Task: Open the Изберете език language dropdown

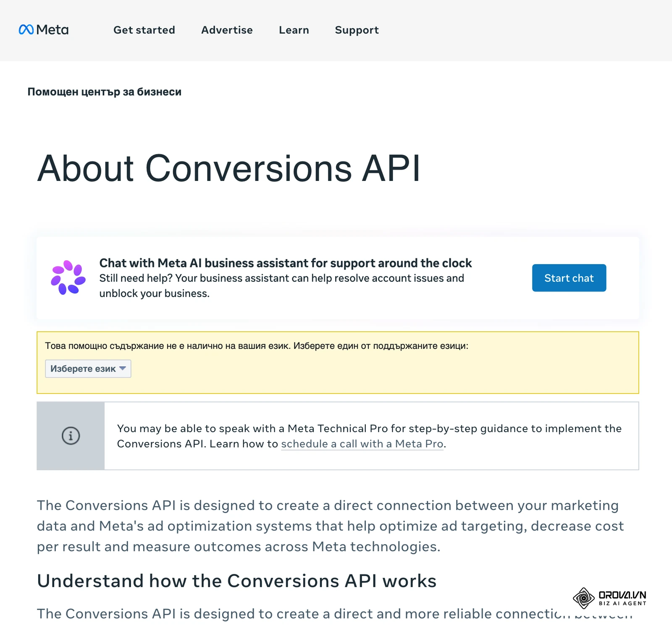Action: (x=88, y=369)
